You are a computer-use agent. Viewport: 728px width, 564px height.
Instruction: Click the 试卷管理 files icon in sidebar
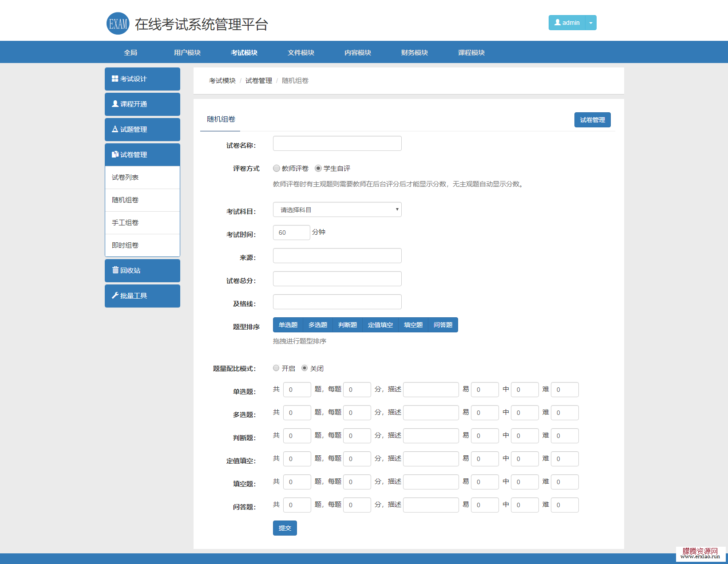click(115, 154)
